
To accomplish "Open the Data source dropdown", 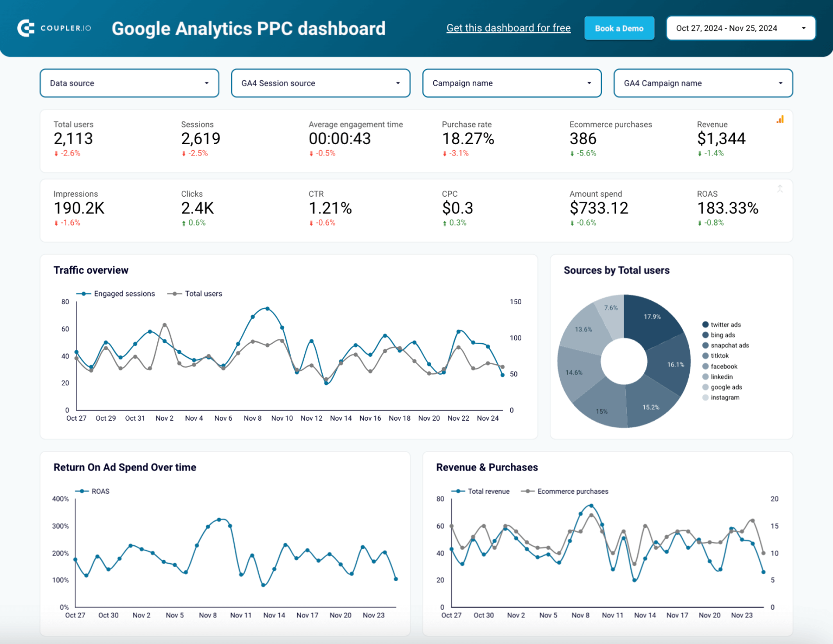I will click(129, 83).
